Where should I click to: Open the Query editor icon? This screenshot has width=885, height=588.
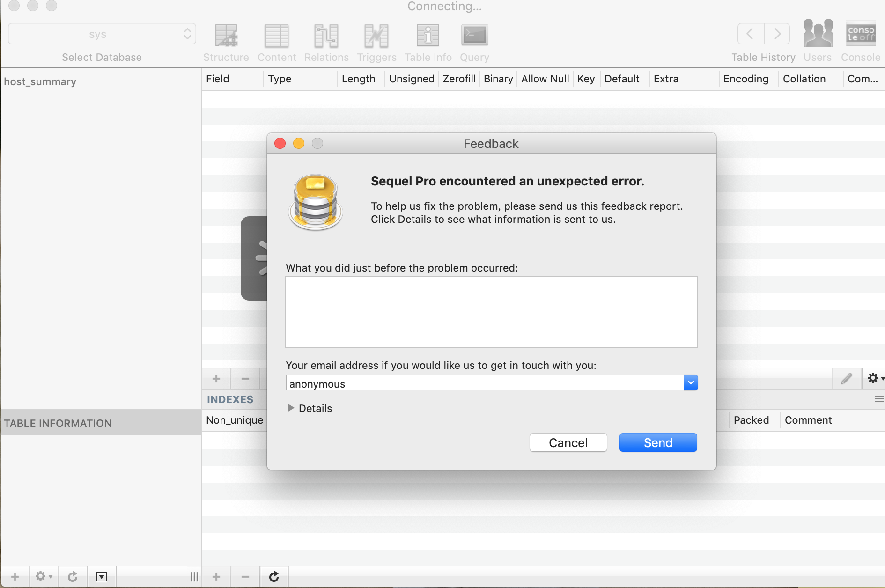click(x=474, y=36)
